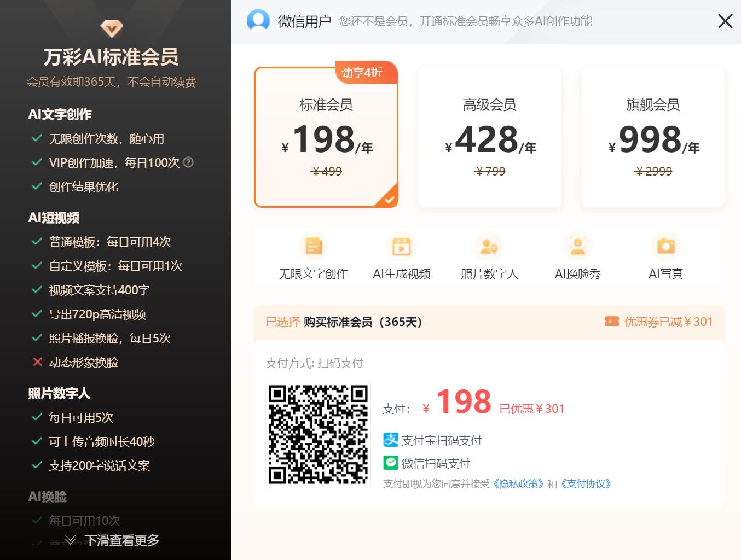Viewport: 741px width, 560px height.
Task: Click the 照片播报换脸，每日5次 row
Action: [101, 338]
